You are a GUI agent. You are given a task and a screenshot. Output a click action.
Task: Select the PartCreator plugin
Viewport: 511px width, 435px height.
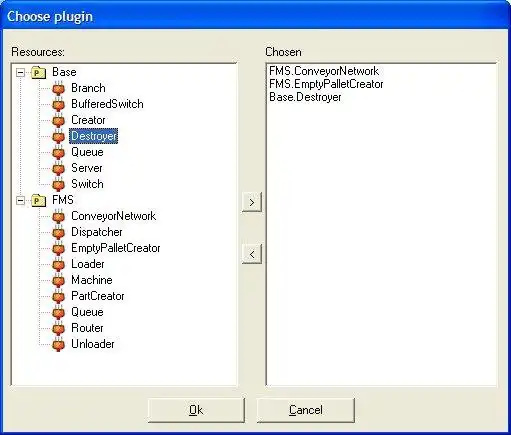pos(98,296)
